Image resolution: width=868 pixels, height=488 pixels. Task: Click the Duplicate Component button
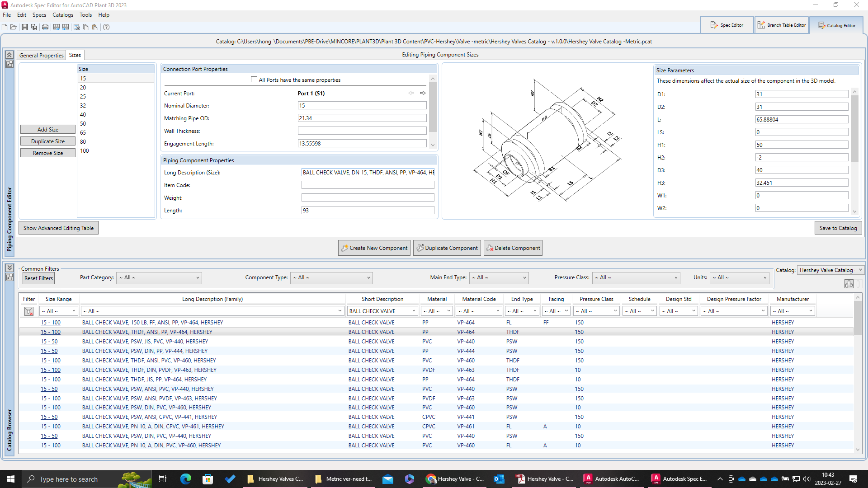pos(447,248)
